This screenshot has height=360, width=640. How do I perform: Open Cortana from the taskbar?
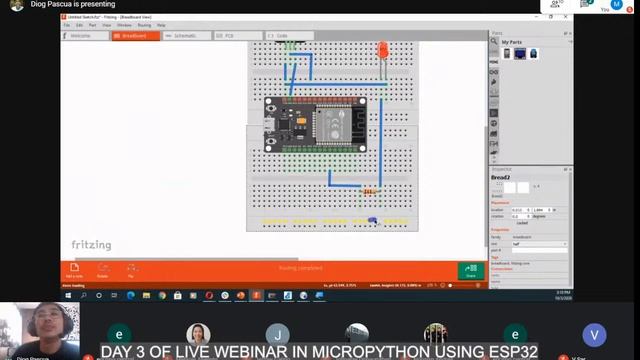[99, 295]
